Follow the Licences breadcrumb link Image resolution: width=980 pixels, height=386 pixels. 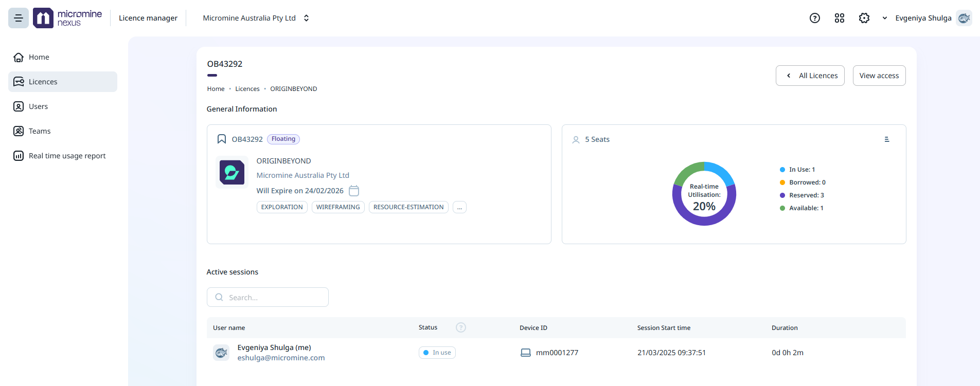click(x=247, y=89)
